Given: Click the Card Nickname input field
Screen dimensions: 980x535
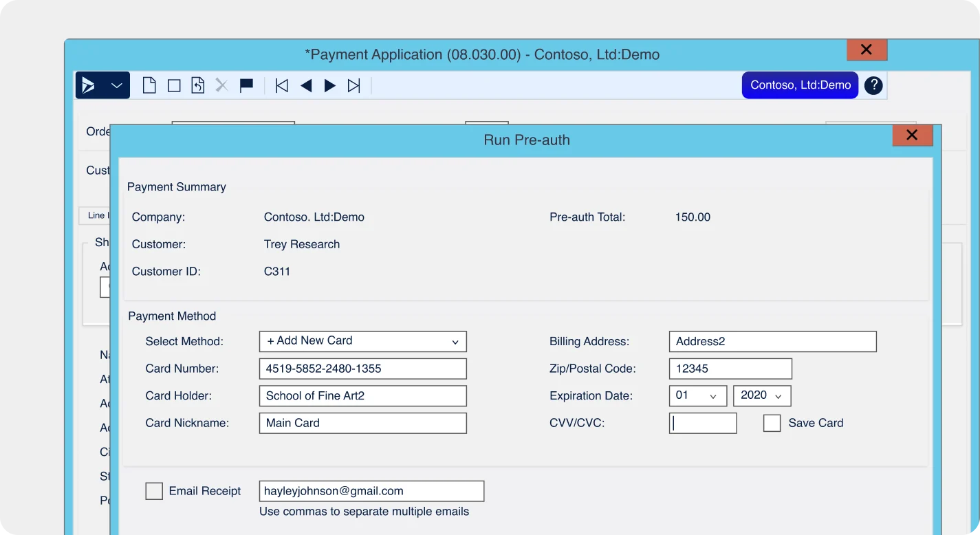Looking at the screenshot, I should (x=363, y=423).
